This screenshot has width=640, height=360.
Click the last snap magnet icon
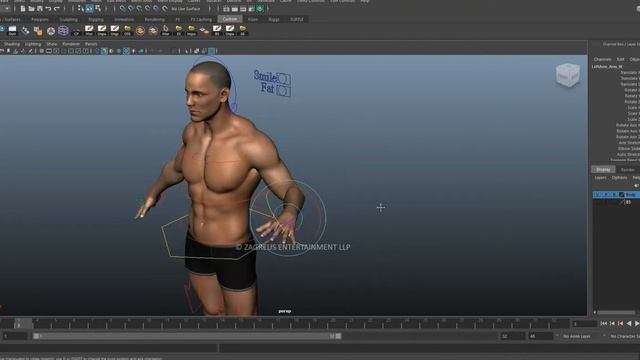click(x=165, y=9)
